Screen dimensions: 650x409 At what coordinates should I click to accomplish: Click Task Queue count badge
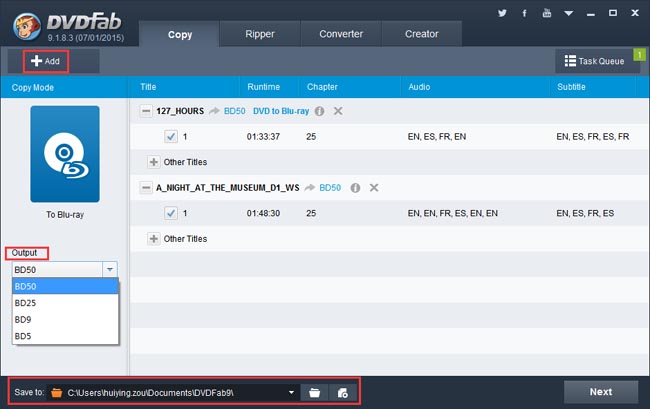tap(639, 54)
